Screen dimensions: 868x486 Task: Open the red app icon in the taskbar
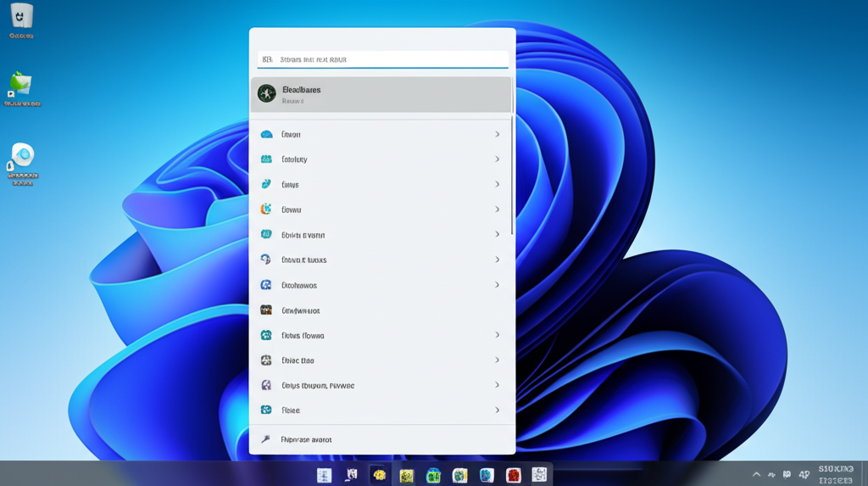[x=513, y=476]
